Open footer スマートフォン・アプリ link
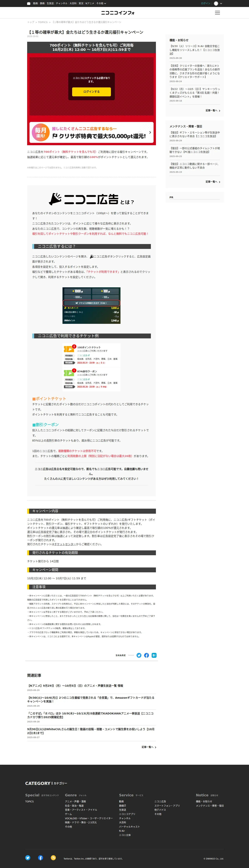The height and width of the screenshot is (868, 249). (x=167, y=806)
